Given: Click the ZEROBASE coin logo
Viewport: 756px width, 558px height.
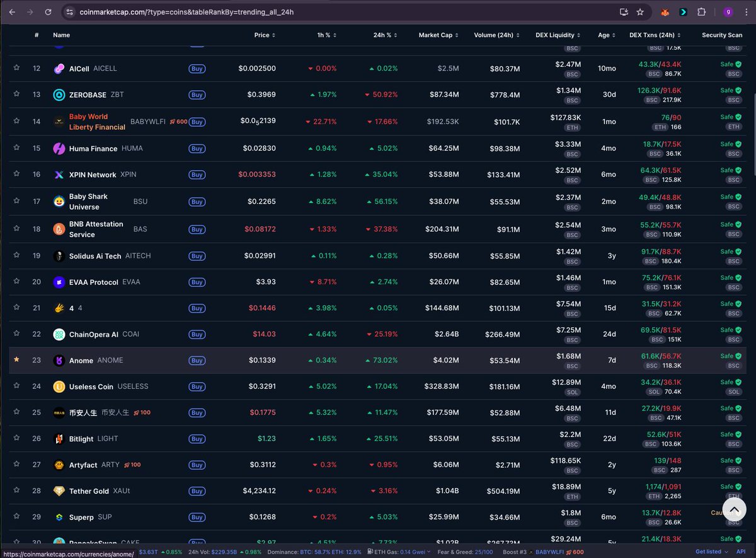Looking at the screenshot, I should tap(59, 95).
